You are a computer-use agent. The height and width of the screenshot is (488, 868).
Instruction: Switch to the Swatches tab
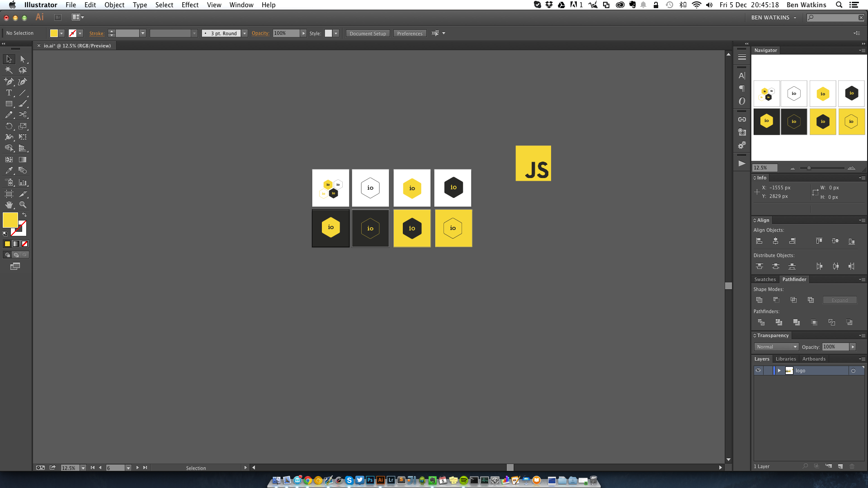[x=765, y=279]
